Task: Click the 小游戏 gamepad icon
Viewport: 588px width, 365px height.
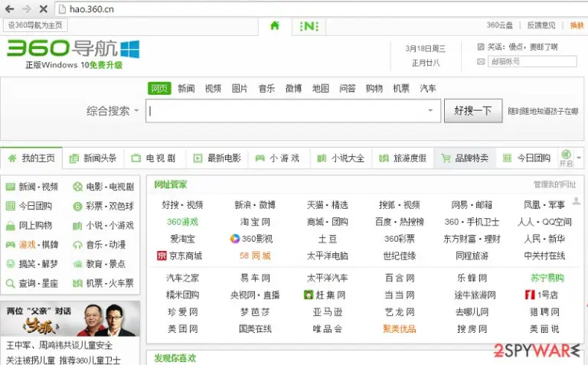Action: click(x=260, y=158)
